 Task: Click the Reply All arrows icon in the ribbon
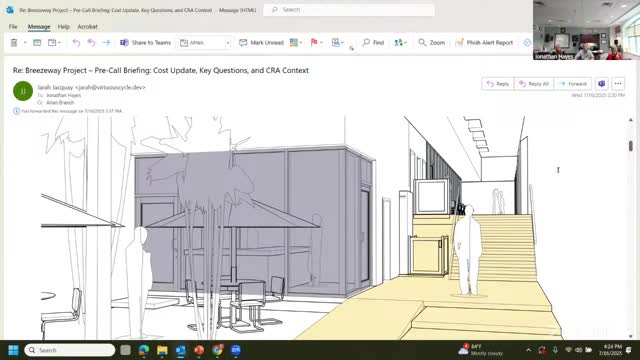point(91,42)
